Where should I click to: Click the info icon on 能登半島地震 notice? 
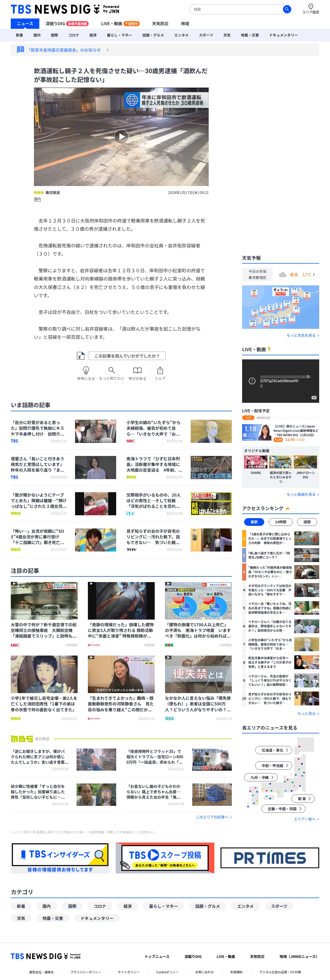pyautogui.click(x=21, y=50)
